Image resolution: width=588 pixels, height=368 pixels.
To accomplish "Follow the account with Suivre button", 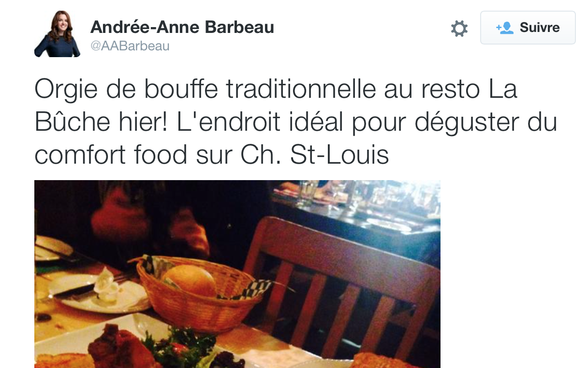I will pyautogui.click(x=528, y=28).
